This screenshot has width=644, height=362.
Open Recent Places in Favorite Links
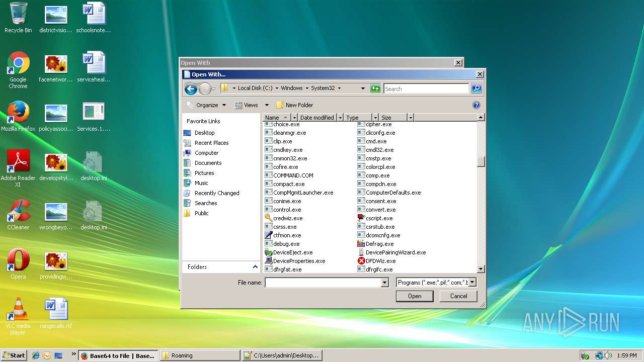pyautogui.click(x=206, y=143)
